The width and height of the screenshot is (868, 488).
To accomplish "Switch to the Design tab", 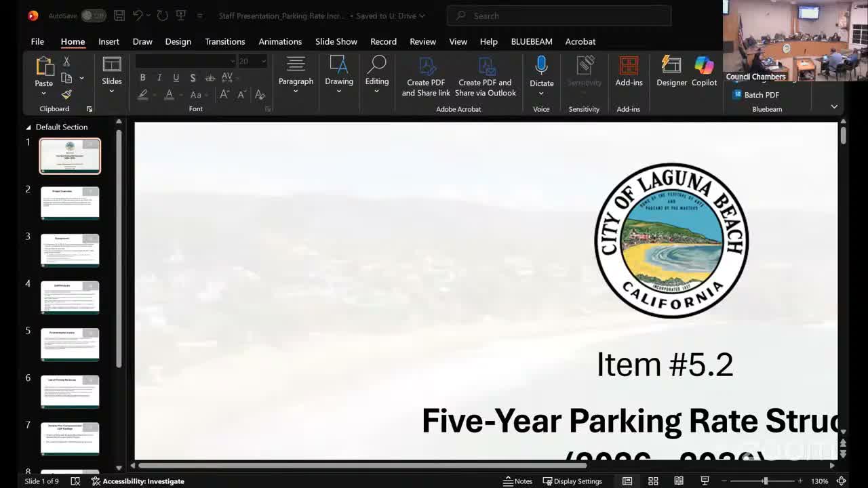I will coord(178,41).
